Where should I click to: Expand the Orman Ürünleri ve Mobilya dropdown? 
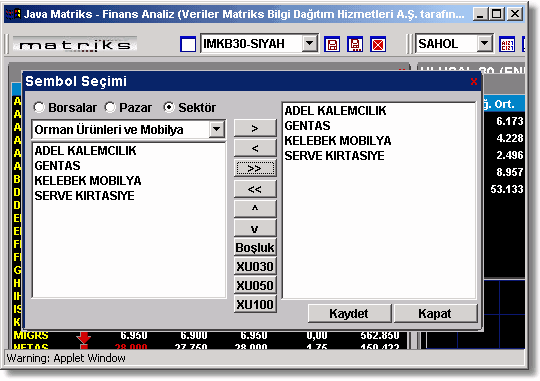tap(217, 130)
